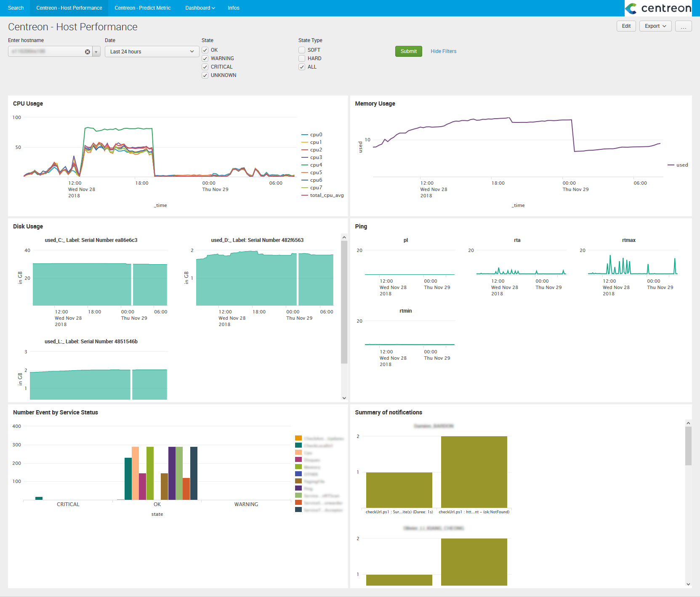
Task: Click the 'used_D:_ Label: Serial Number 482f6563' chart title
Action: point(257,240)
